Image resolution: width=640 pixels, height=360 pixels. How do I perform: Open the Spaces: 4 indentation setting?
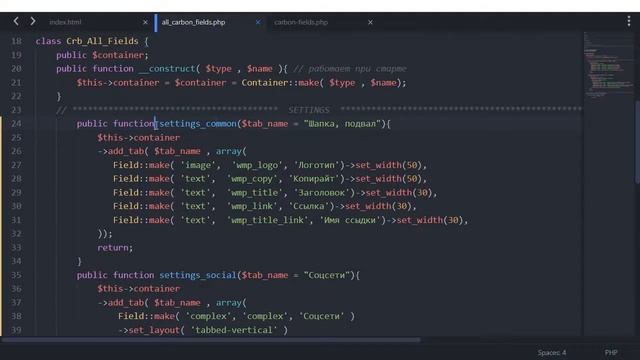pos(552,353)
